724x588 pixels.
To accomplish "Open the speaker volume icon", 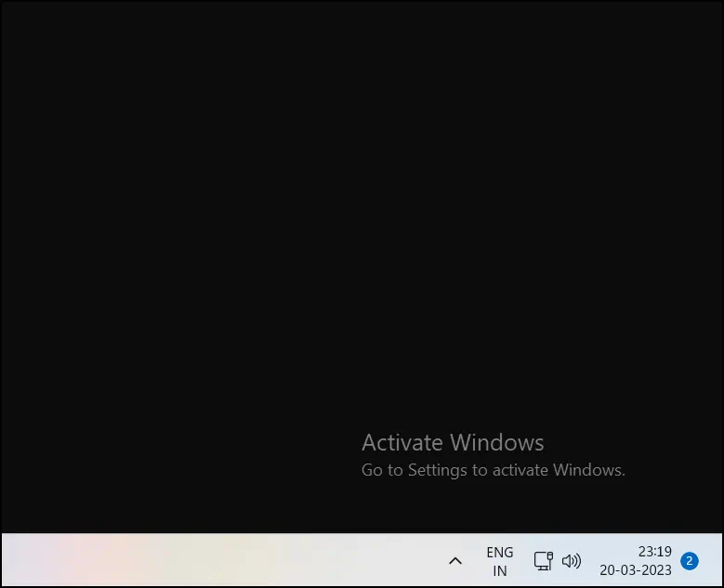I will coord(572,561).
